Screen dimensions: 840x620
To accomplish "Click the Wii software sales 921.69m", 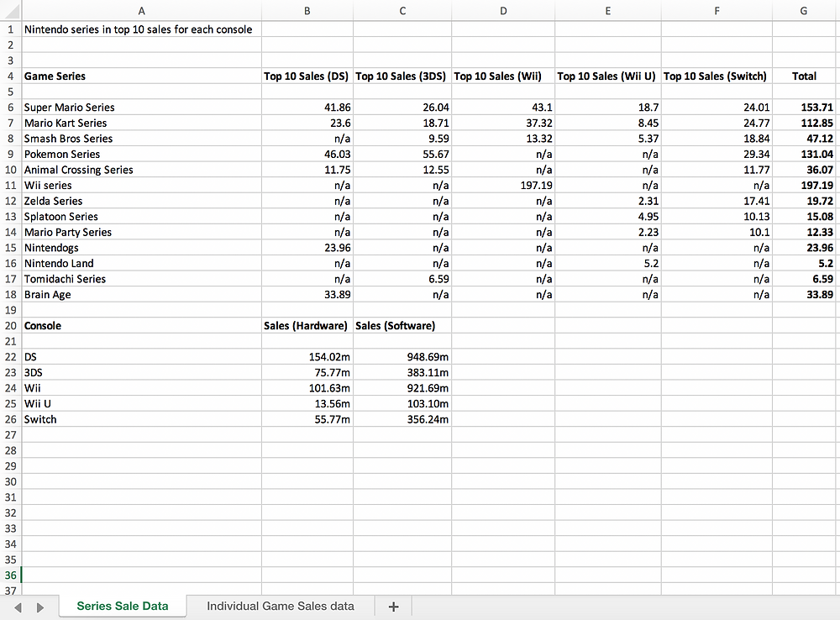I will click(402, 388).
